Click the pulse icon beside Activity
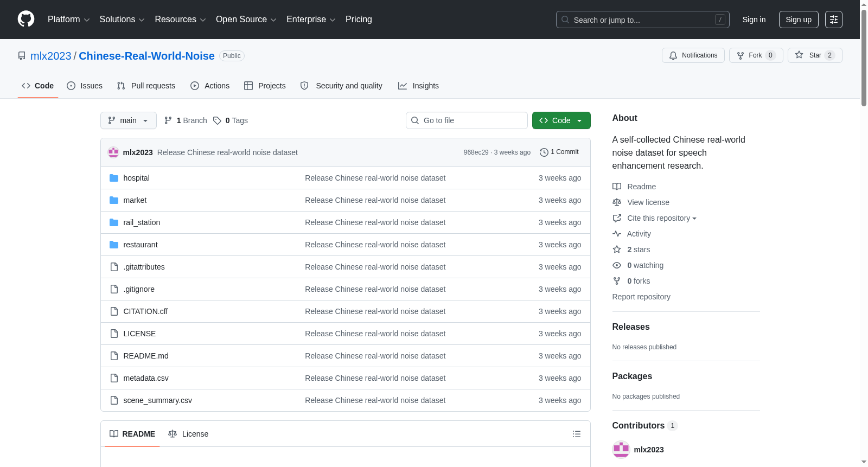Screen dimensions: 868x467 [617, 234]
